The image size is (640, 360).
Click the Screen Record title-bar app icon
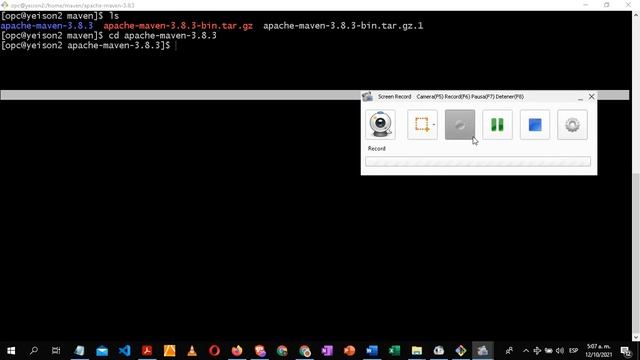[x=367, y=97]
